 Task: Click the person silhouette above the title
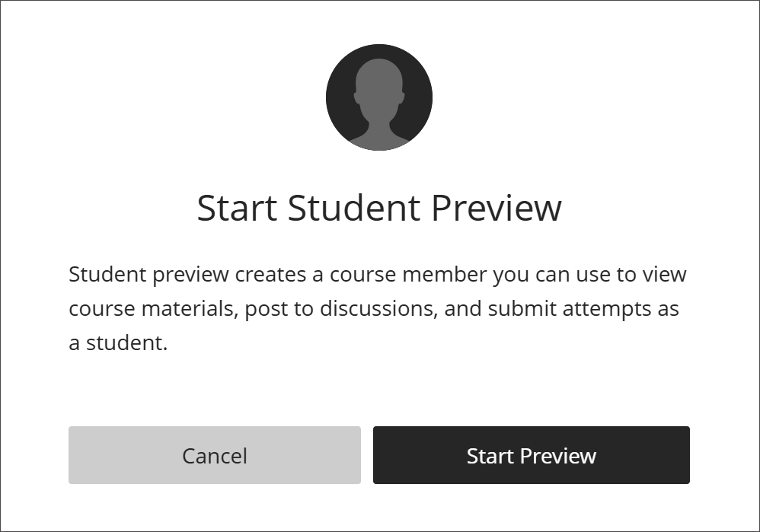(379, 97)
